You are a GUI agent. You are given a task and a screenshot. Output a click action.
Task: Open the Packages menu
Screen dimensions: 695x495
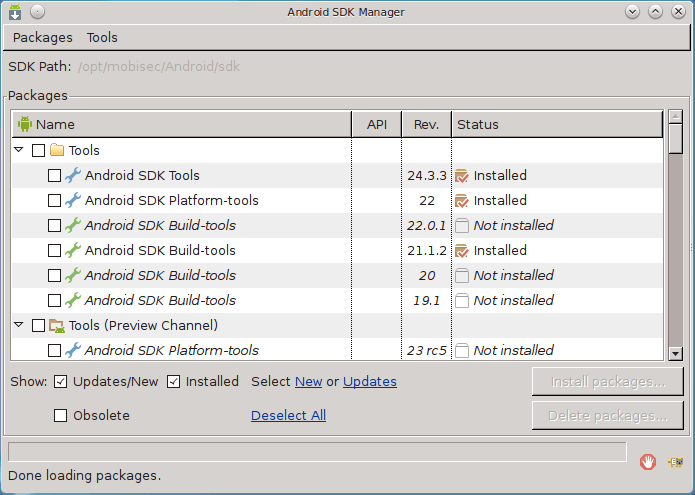click(x=42, y=37)
